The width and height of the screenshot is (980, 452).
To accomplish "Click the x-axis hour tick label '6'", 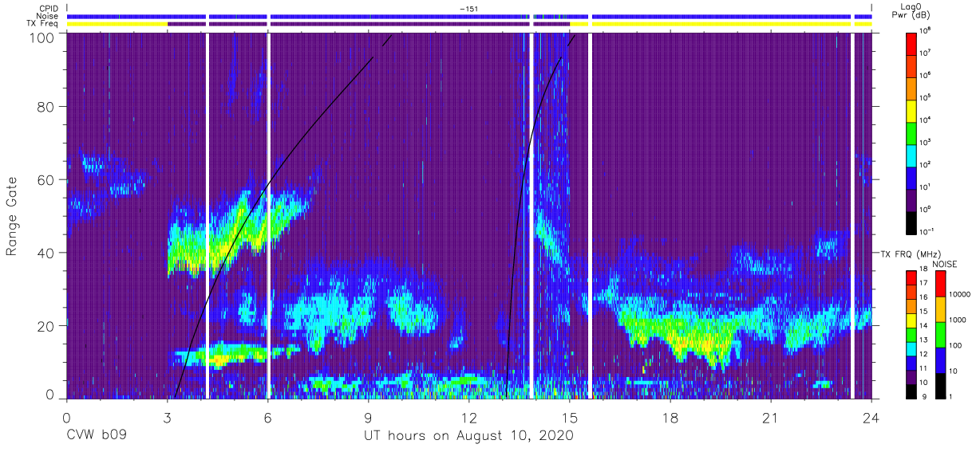I will (267, 418).
